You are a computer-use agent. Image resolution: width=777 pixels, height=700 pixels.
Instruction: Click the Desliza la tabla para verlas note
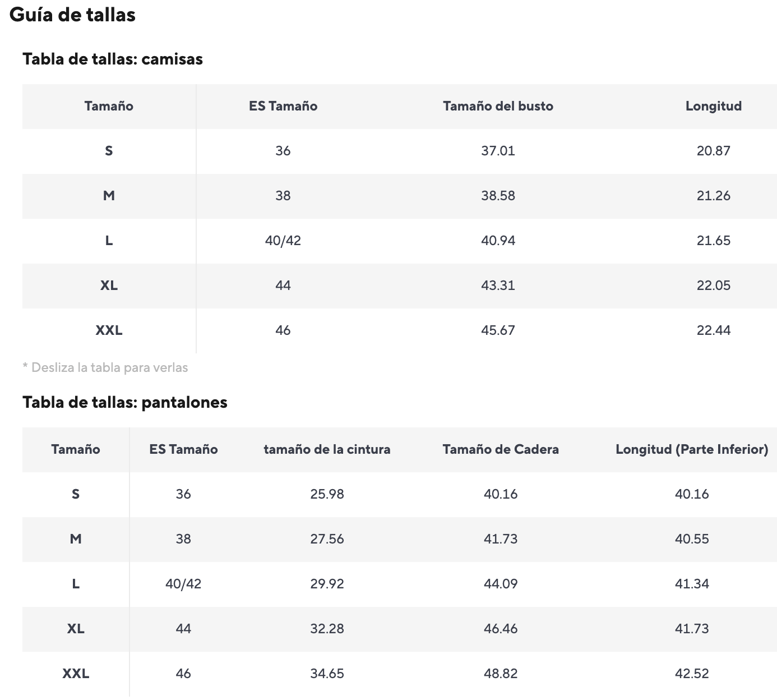[105, 368]
